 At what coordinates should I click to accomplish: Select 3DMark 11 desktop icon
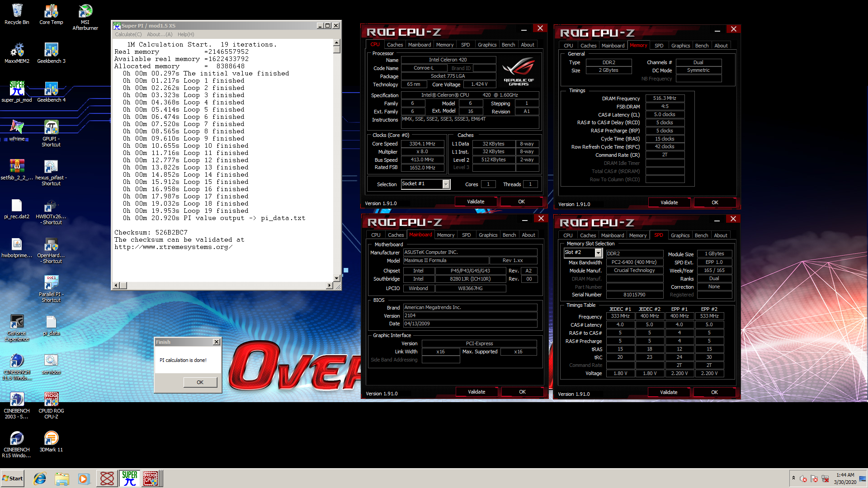(51, 441)
